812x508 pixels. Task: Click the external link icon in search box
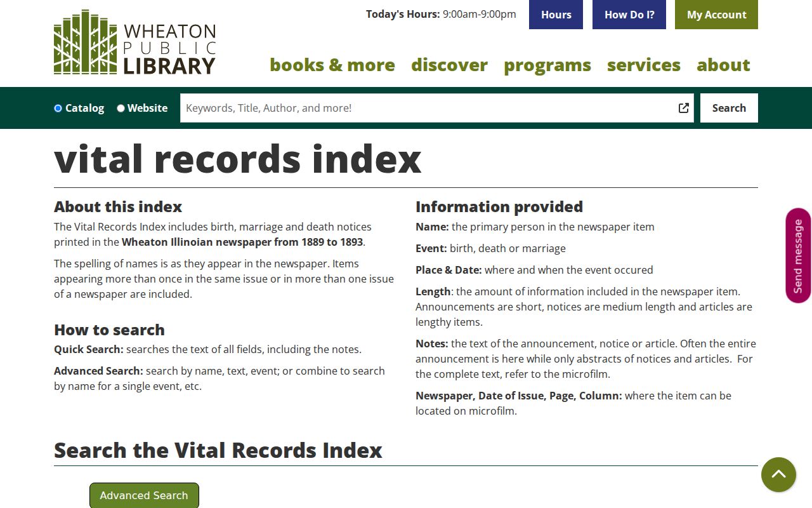[684, 108]
